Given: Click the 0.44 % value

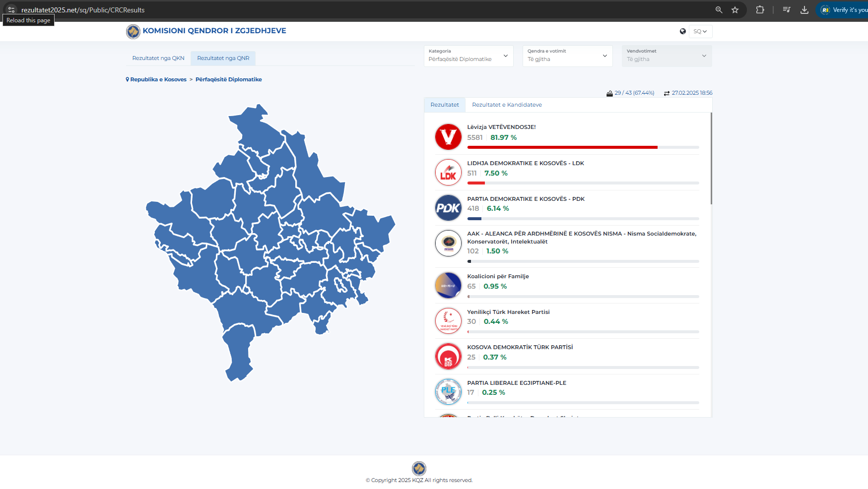Looking at the screenshot, I should [x=496, y=321].
